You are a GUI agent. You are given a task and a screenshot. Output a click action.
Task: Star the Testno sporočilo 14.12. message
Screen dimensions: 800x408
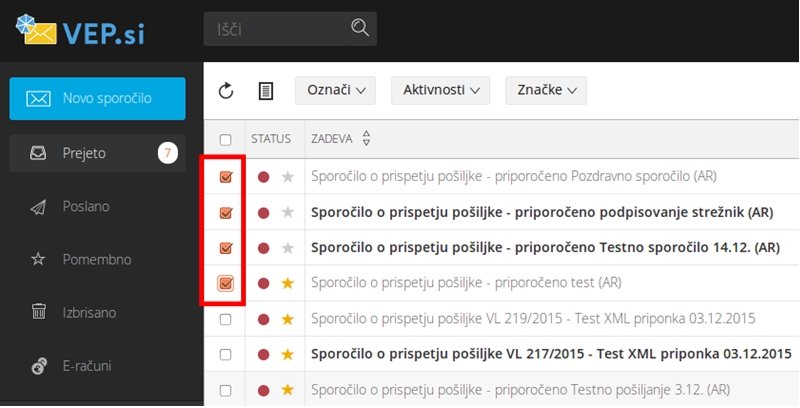288,248
